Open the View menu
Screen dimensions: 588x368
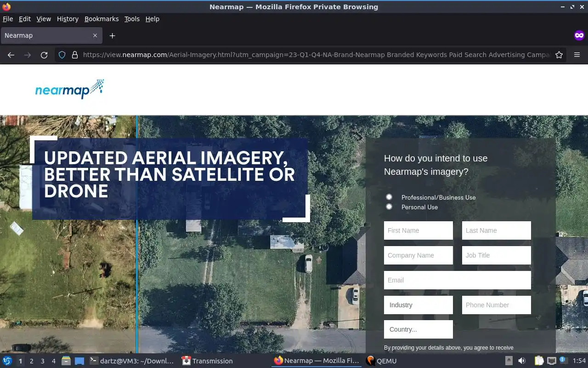click(44, 19)
